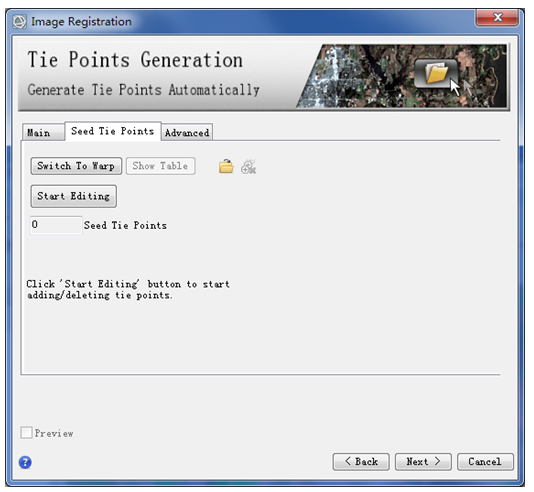Click the Show Table button
This screenshot has width=534, height=492.
click(160, 166)
